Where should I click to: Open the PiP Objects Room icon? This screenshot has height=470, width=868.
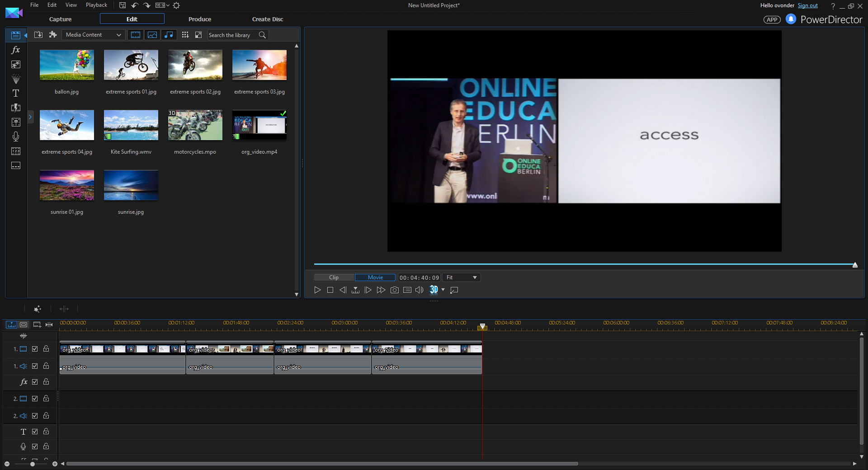(15, 65)
